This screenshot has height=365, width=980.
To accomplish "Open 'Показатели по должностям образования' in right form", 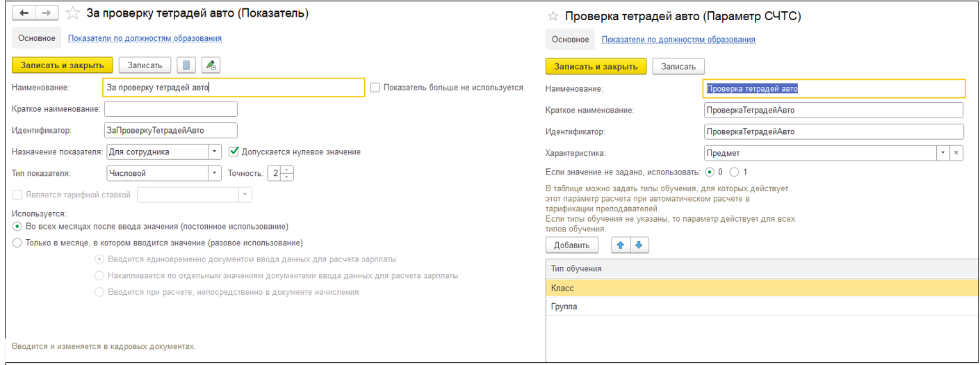I will [678, 40].
